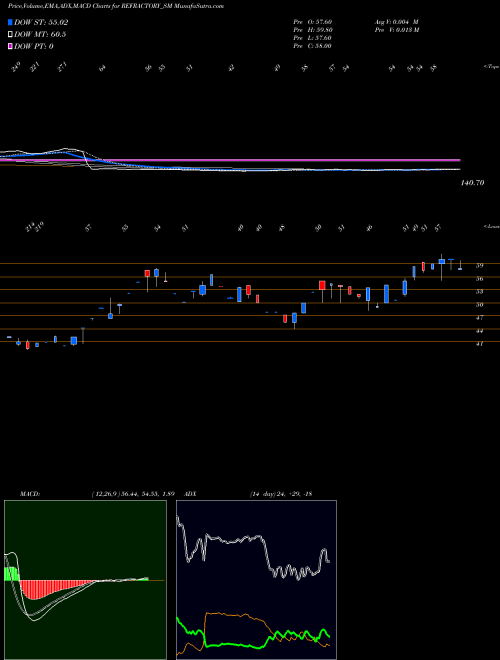Screen dimensions: 500x660
Task: Click the MACD (12,26,9) values text
Action: (x=132, y=494)
